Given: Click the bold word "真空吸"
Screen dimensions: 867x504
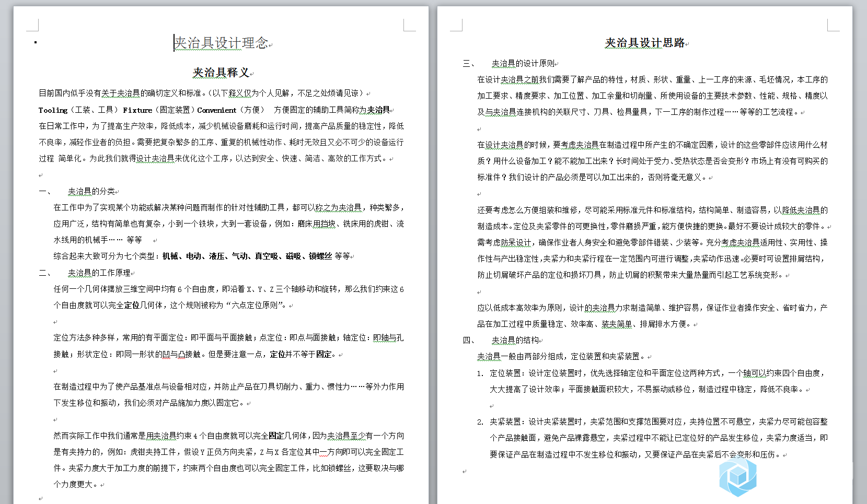Looking at the screenshot, I should (267, 256).
